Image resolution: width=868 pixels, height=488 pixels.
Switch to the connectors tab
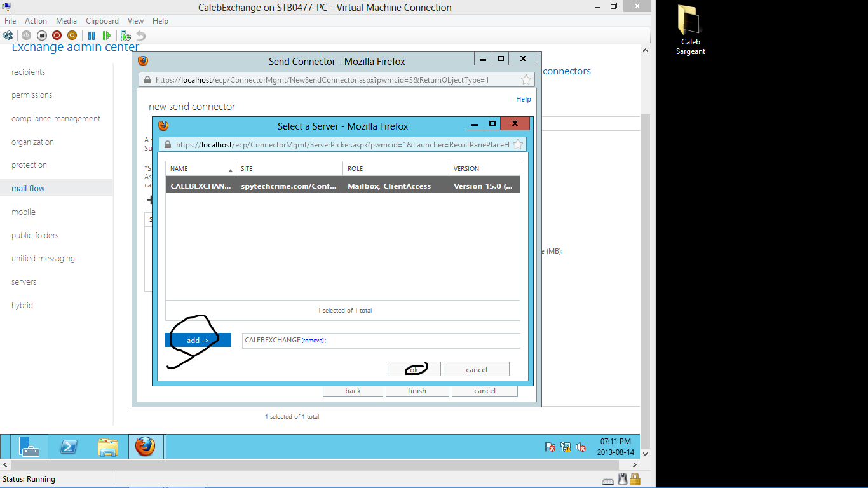[567, 71]
